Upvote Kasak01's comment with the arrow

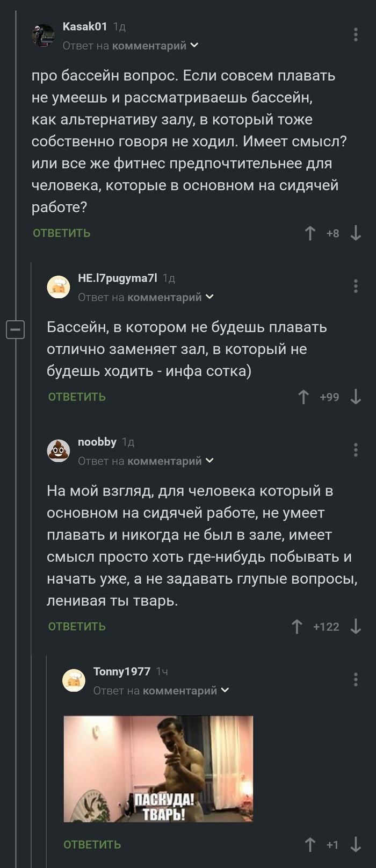(x=309, y=233)
